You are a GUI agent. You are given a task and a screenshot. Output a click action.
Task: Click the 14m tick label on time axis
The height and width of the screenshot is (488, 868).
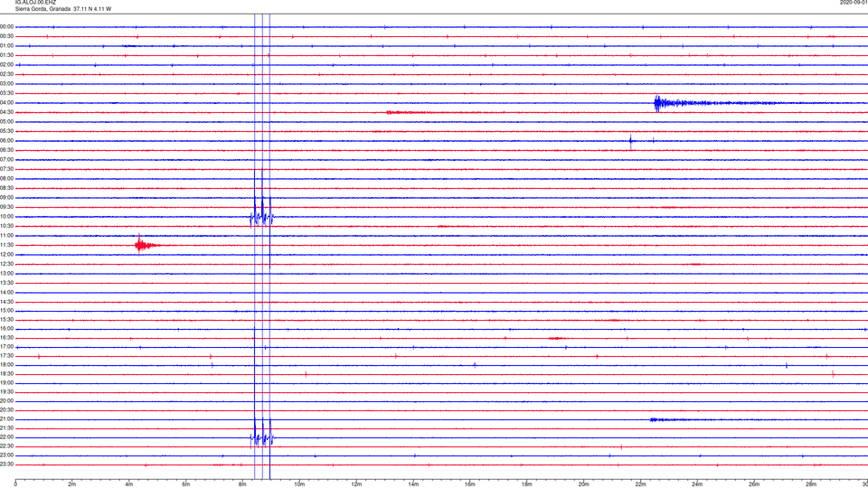click(413, 484)
